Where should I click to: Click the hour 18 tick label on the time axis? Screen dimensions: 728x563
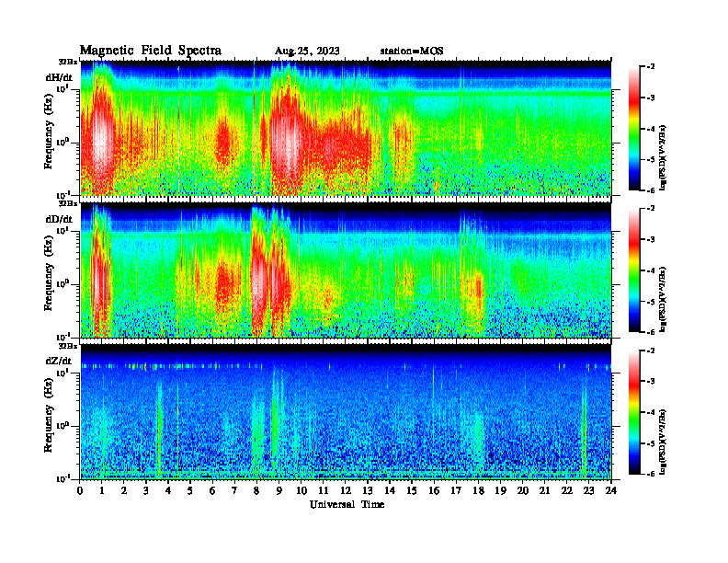(478, 490)
